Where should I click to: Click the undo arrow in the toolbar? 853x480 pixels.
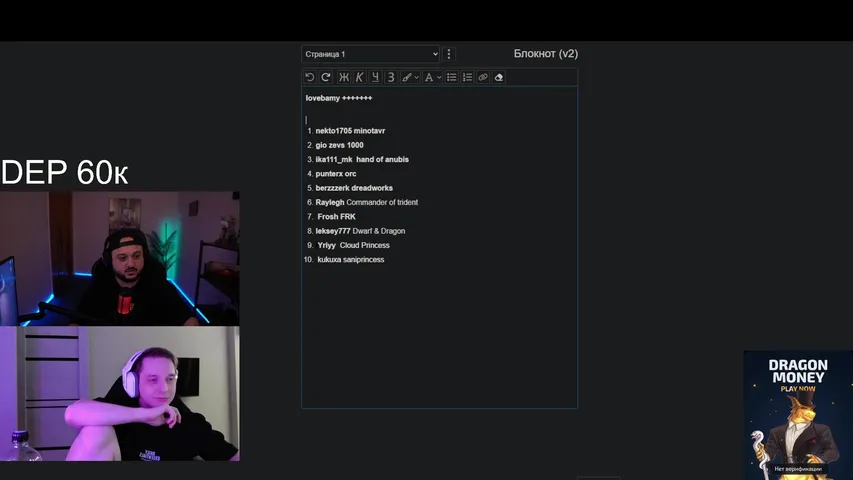[310, 77]
